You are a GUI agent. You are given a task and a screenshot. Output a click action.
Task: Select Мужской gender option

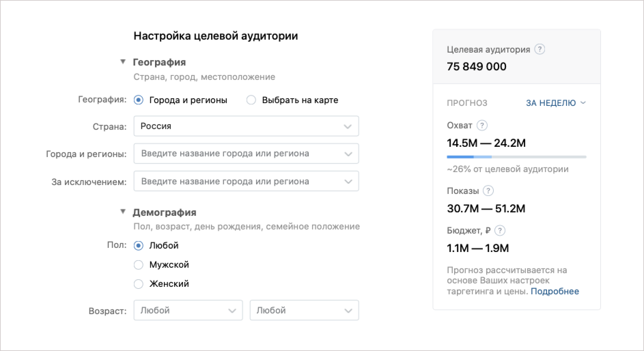[138, 265]
